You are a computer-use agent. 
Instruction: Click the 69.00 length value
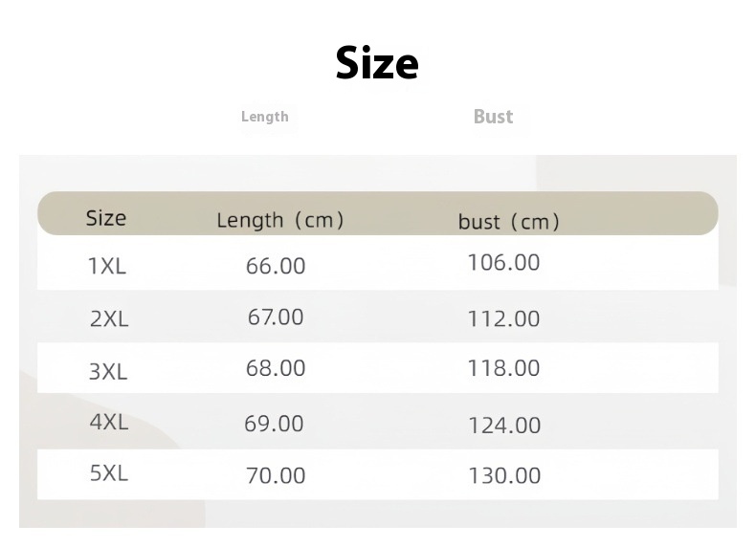click(274, 423)
